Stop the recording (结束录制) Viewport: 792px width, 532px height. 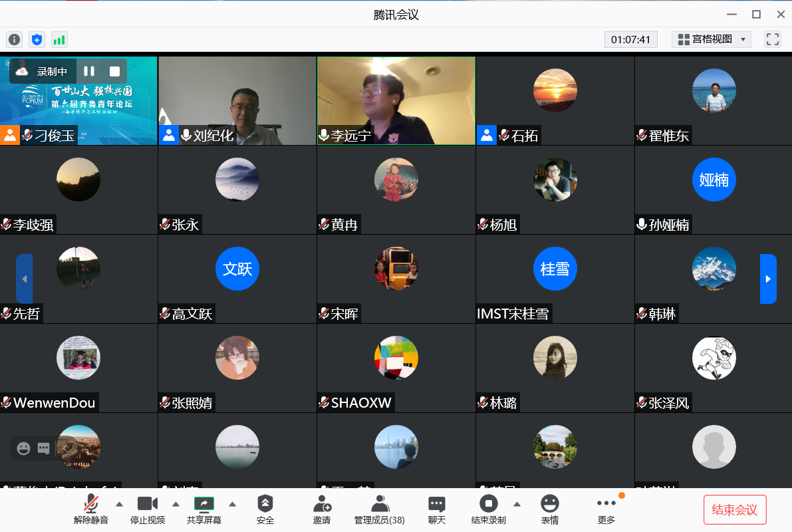click(x=488, y=509)
